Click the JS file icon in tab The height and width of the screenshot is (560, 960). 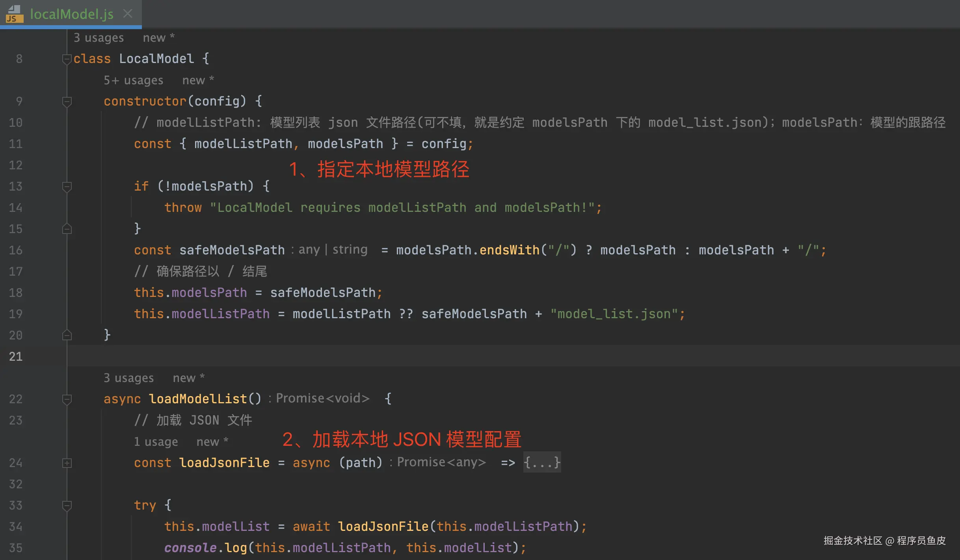(14, 14)
